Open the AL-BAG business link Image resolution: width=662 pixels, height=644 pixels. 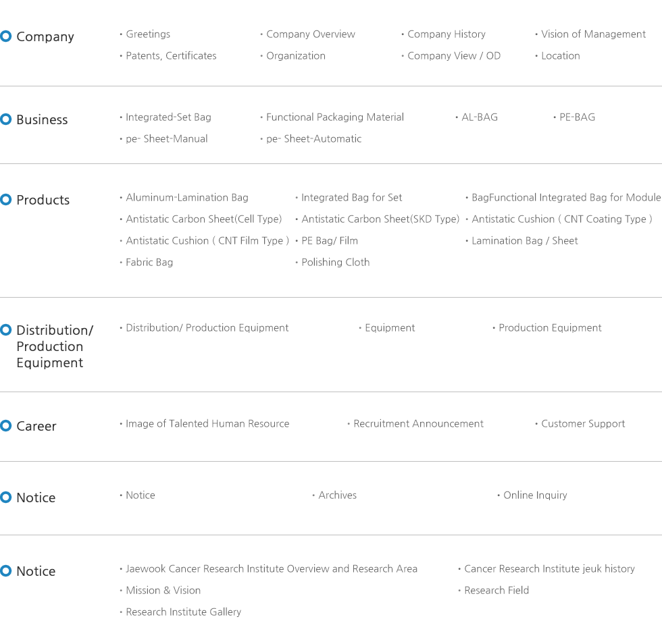tap(479, 117)
